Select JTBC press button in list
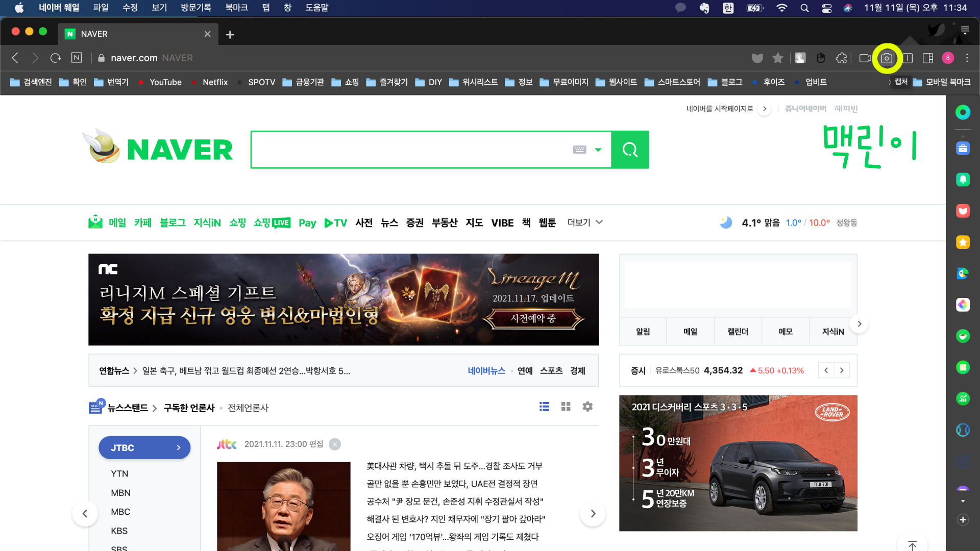 (x=144, y=447)
